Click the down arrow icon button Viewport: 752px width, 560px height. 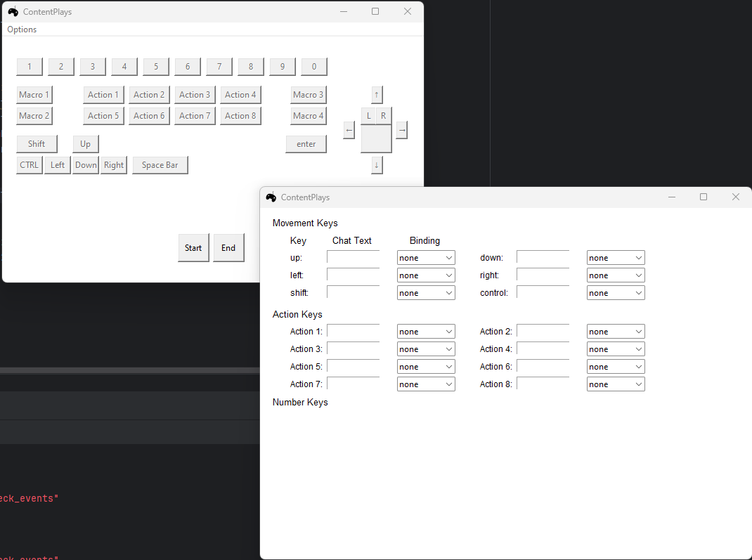click(x=377, y=165)
